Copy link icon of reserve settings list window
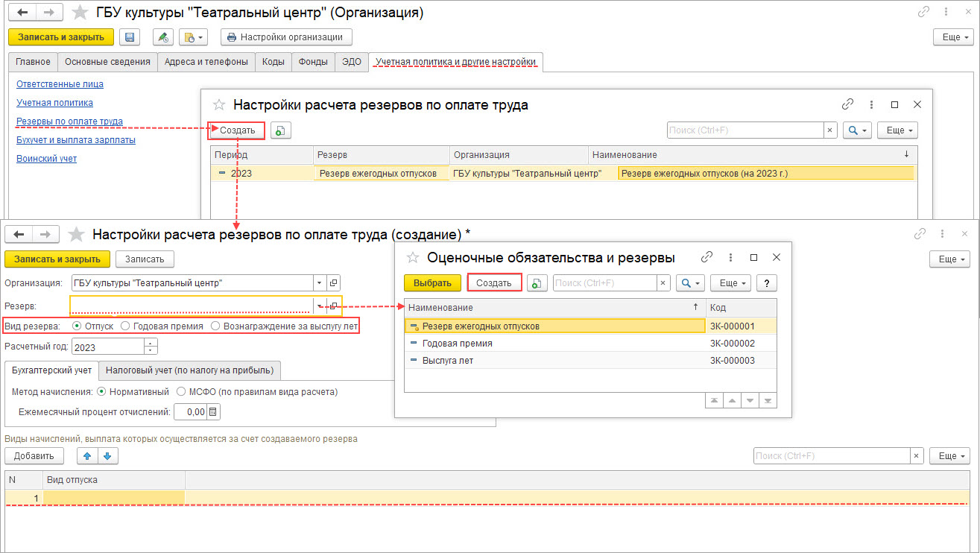The image size is (980, 553). coord(847,105)
